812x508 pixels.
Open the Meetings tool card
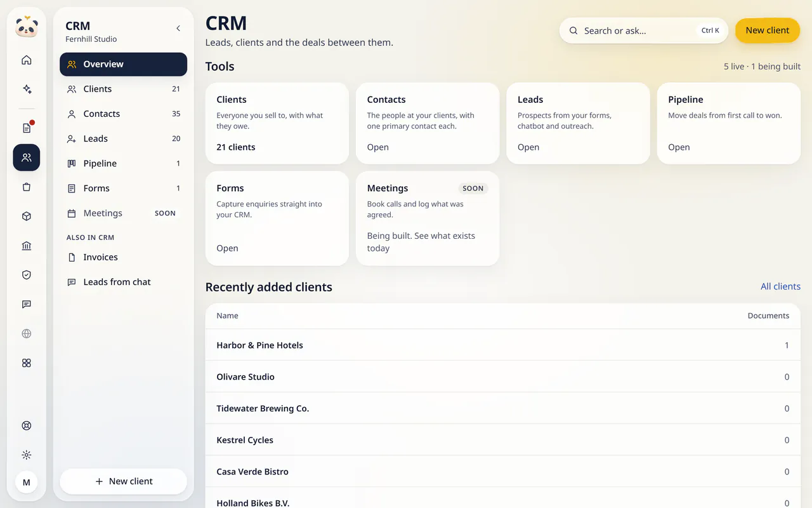click(428, 218)
